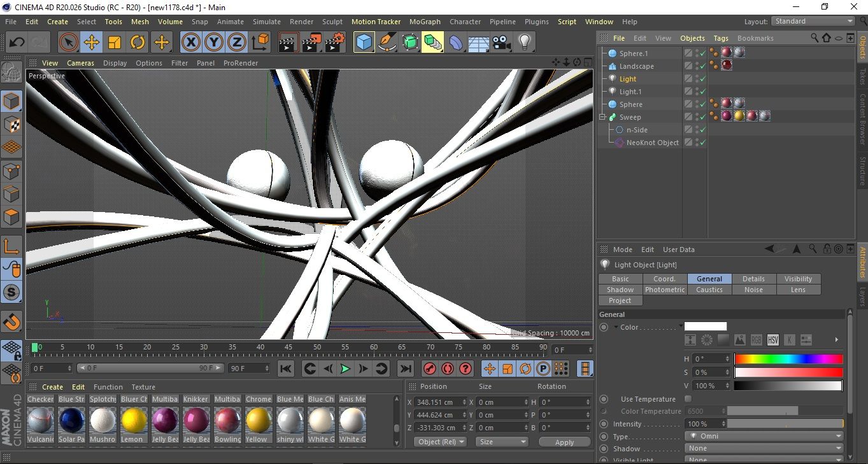Click the Intensity slider bar
The height and width of the screenshot is (464, 868).
coord(785,424)
